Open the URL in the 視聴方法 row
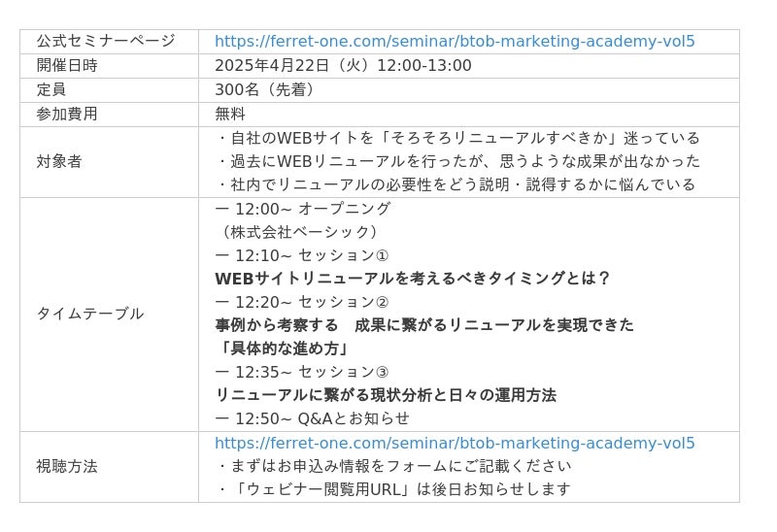Screen dimensions: 777x532 (x=455, y=443)
